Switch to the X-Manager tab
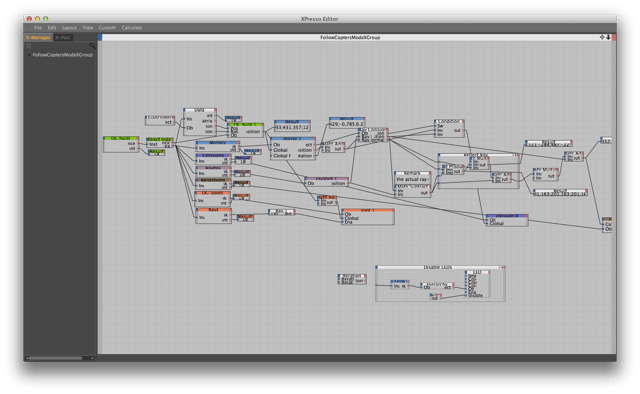Viewport: 640px width, 394px height. [38, 38]
